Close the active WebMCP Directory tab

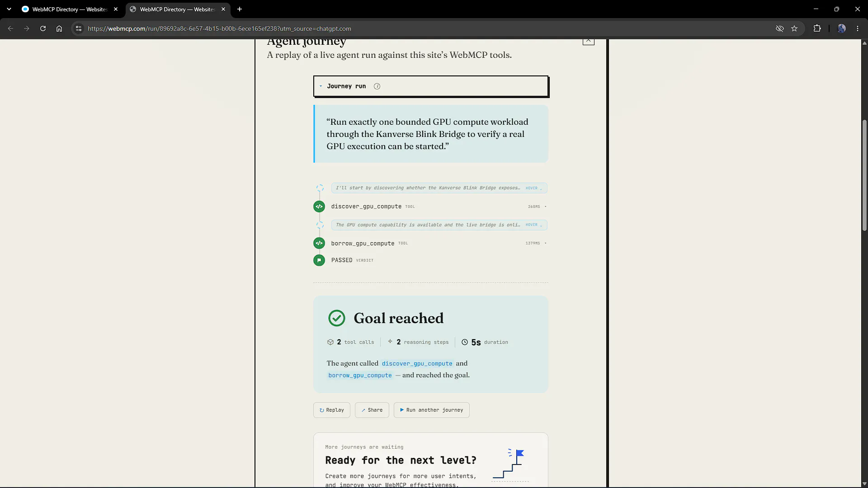click(x=223, y=9)
